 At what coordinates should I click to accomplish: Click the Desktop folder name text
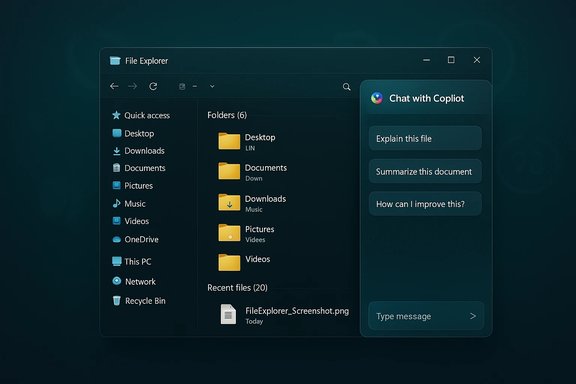click(x=260, y=137)
